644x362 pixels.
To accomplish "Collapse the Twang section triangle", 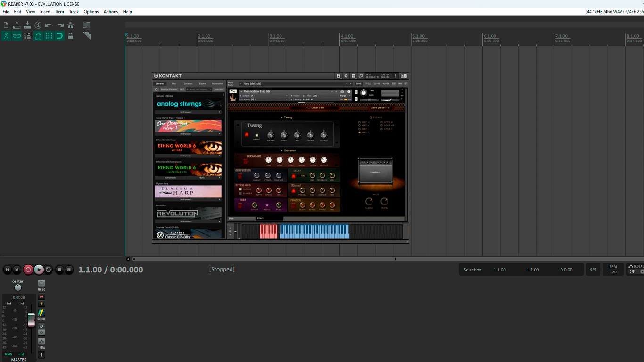I will tap(282, 117).
